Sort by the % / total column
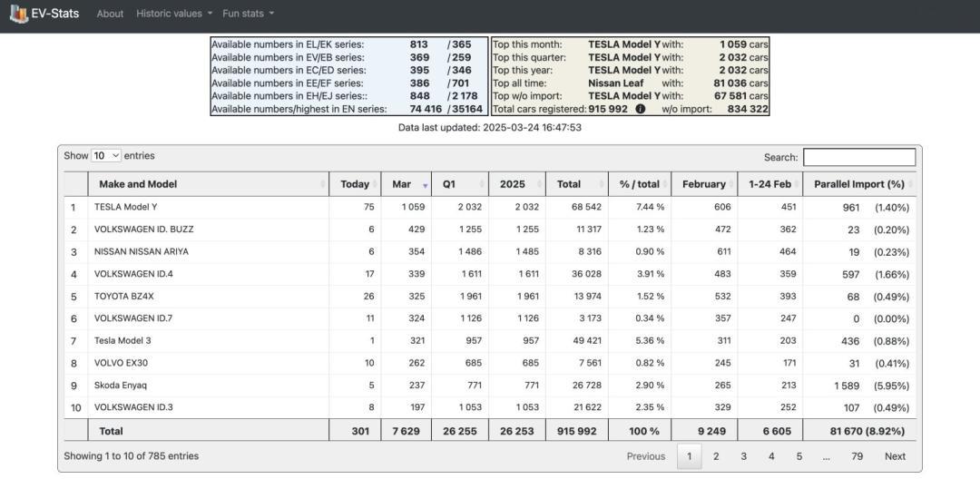Screen dimensions: 980x479 click(x=640, y=184)
